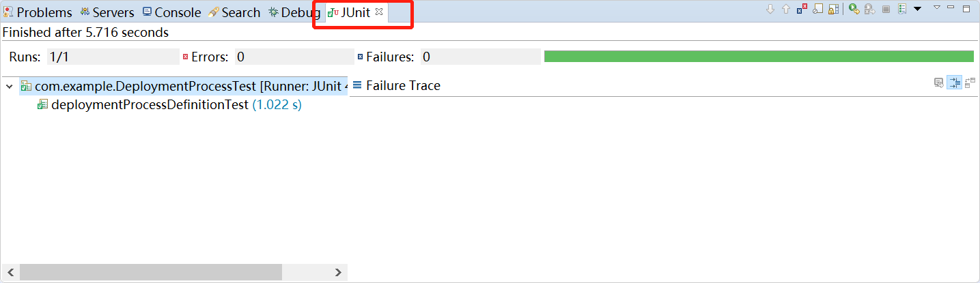Screen dimensions: 980x283
Task: Click the Compare Result icon
Action: (970, 83)
